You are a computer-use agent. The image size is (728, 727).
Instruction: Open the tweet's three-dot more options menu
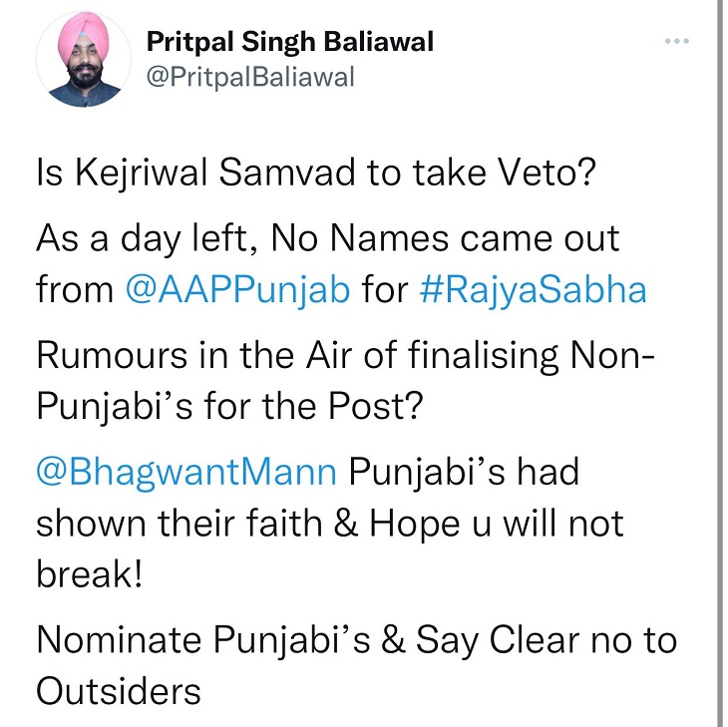coord(677,41)
